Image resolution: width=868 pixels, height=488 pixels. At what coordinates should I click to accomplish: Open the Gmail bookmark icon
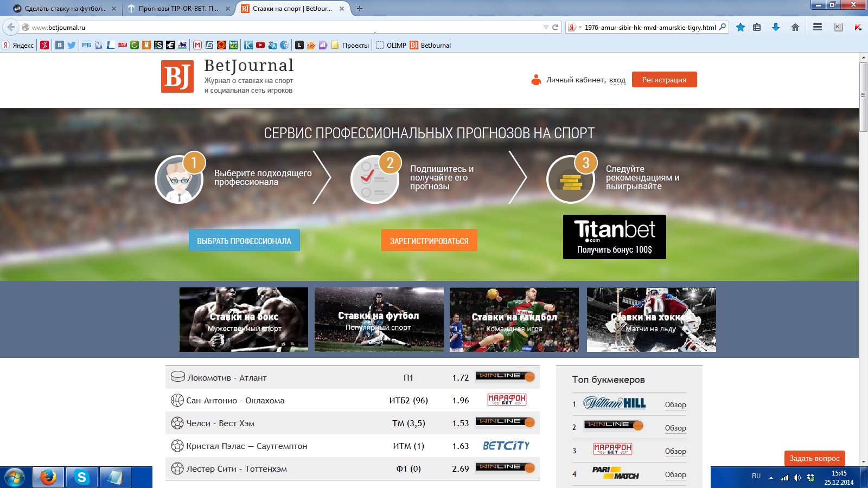point(197,45)
